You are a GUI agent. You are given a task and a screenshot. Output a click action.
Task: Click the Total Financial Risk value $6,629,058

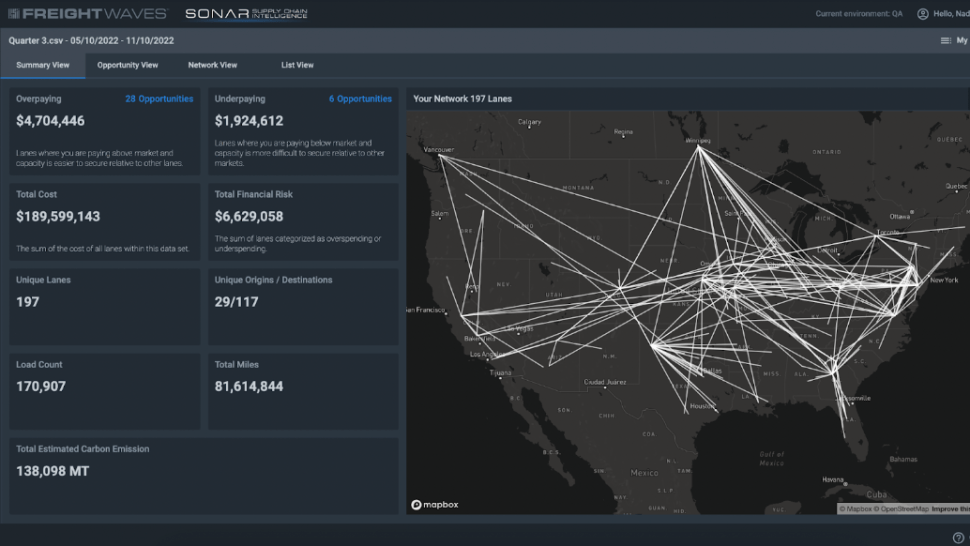click(x=249, y=216)
